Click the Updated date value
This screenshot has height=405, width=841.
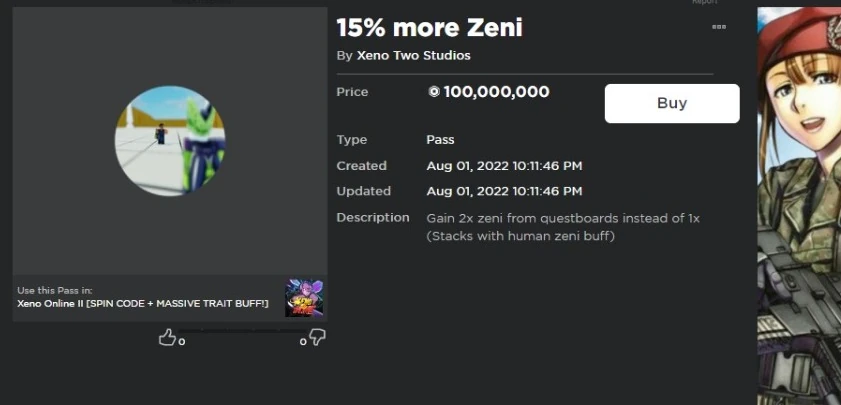(504, 191)
